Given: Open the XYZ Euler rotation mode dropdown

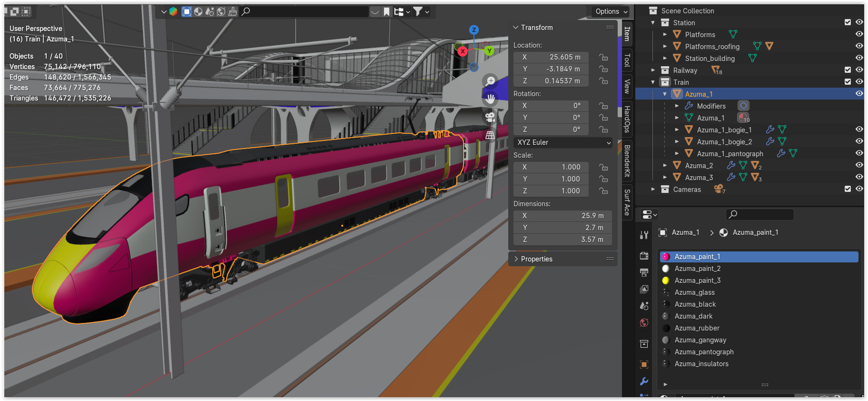Looking at the screenshot, I should pyautogui.click(x=563, y=142).
